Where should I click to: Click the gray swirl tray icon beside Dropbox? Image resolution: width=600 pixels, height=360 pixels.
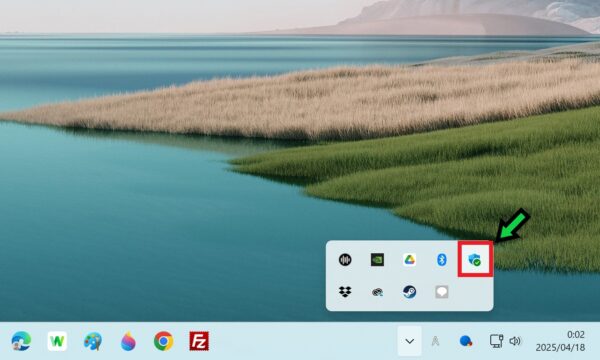[x=377, y=292]
